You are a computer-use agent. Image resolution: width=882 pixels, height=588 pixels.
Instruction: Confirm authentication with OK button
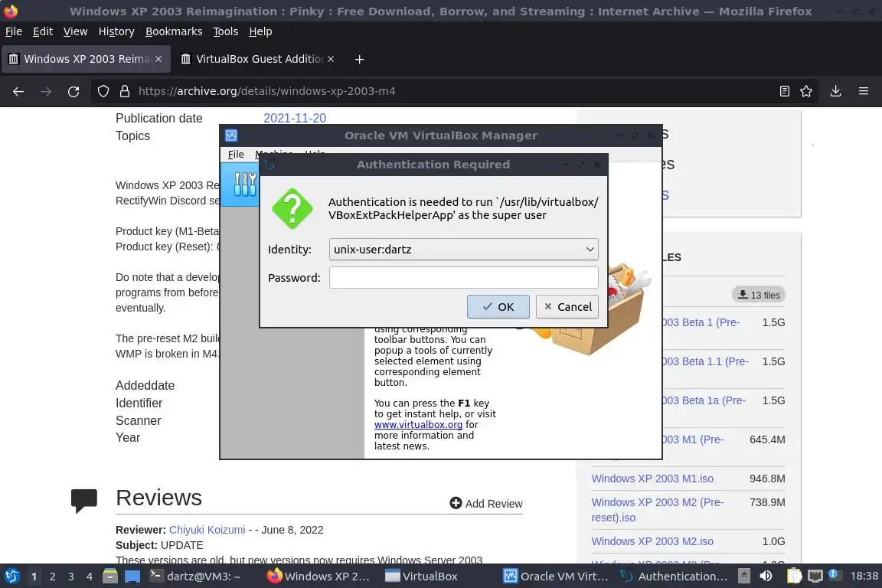click(498, 307)
